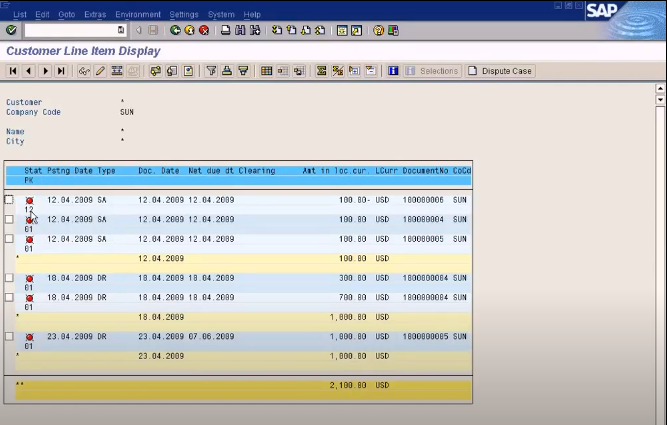
Task: Click the Create New Session icon
Action: tap(342, 30)
